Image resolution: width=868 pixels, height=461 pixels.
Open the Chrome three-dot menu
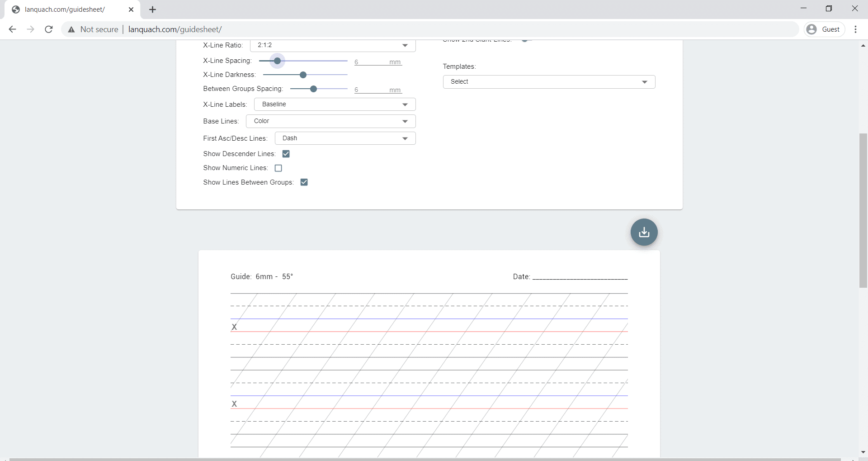pos(855,29)
